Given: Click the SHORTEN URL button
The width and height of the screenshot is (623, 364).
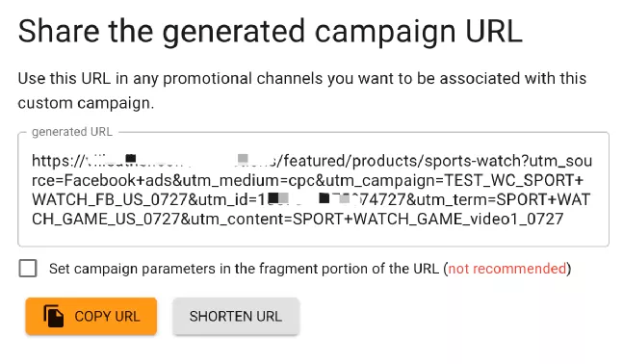Looking at the screenshot, I should click(x=236, y=316).
